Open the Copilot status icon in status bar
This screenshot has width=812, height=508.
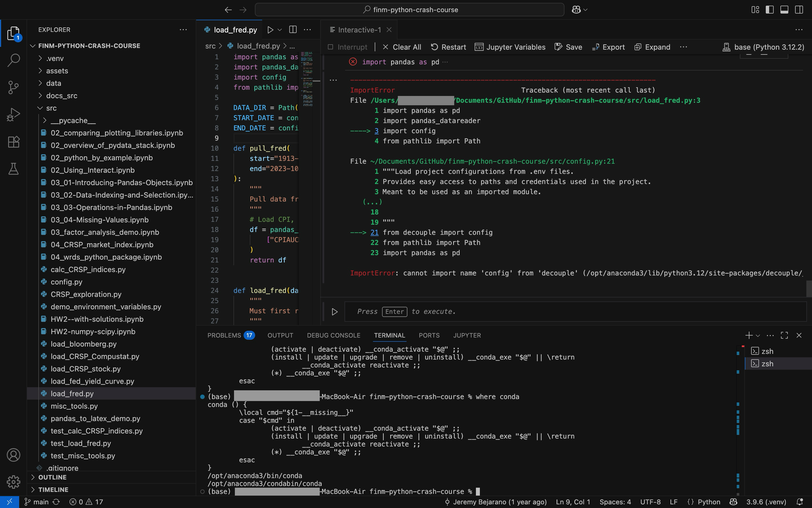[734, 502]
